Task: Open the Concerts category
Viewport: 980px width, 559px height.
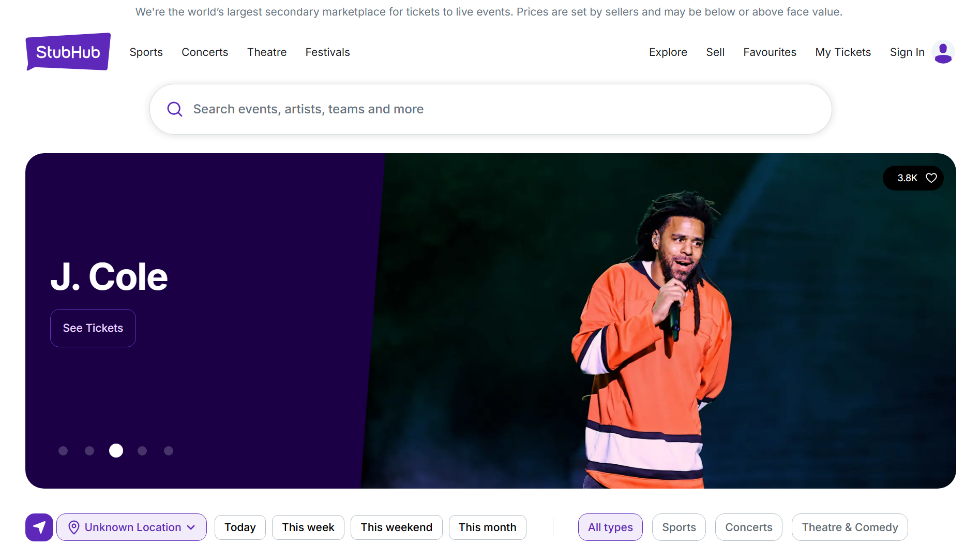Action: [205, 52]
